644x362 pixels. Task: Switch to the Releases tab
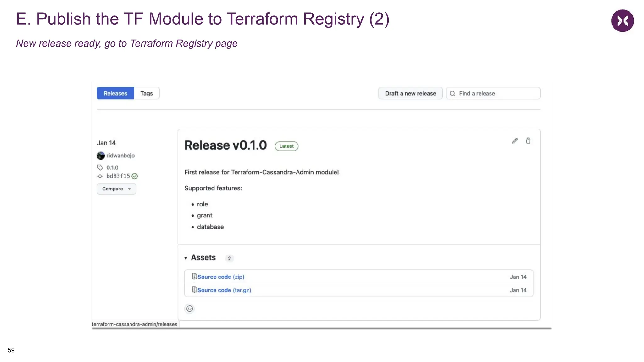[115, 93]
